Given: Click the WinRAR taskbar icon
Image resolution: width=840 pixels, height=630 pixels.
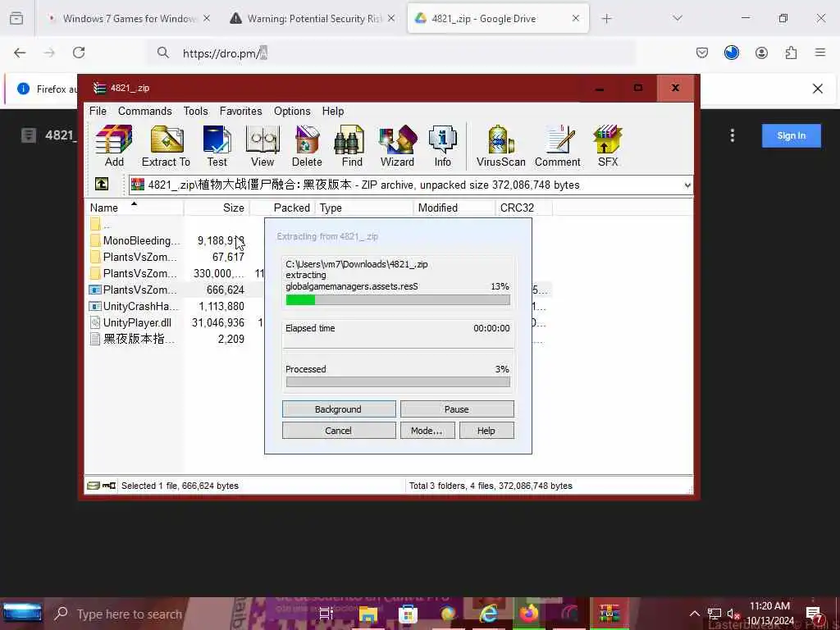Looking at the screenshot, I should coord(609,614).
